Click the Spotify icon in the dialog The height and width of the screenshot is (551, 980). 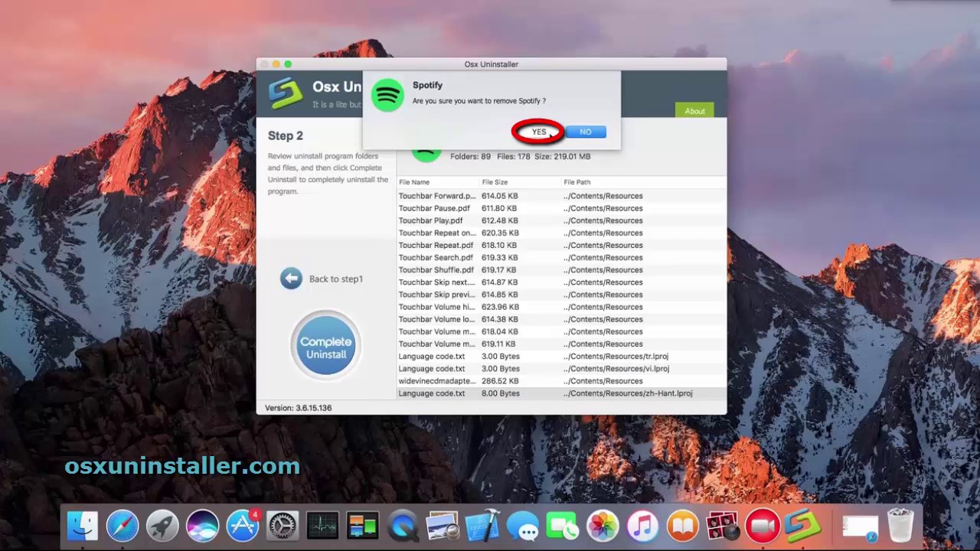tap(387, 96)
